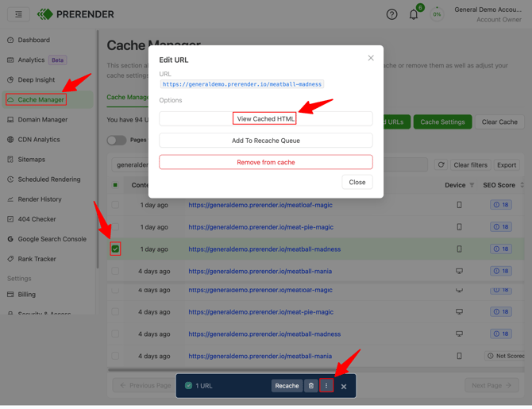Click the trash delete icon in selection bar
The height and width of the screenshot is (409, 532).
pos(310,386)
